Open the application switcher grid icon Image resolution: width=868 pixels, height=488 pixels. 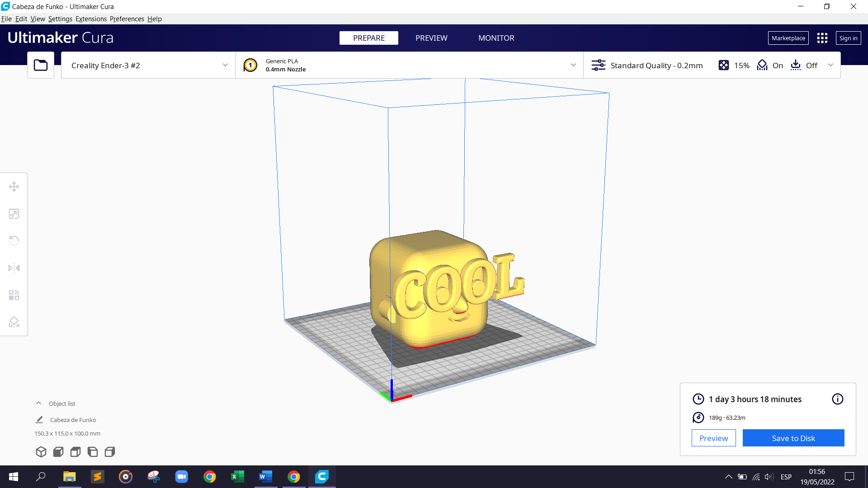click(822, 38)
